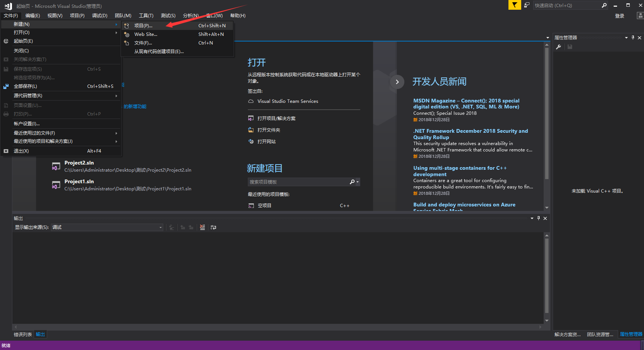Click the yellow notifications filter flag icon
This screenshot has height=350, width=644.
coord(514,5)
